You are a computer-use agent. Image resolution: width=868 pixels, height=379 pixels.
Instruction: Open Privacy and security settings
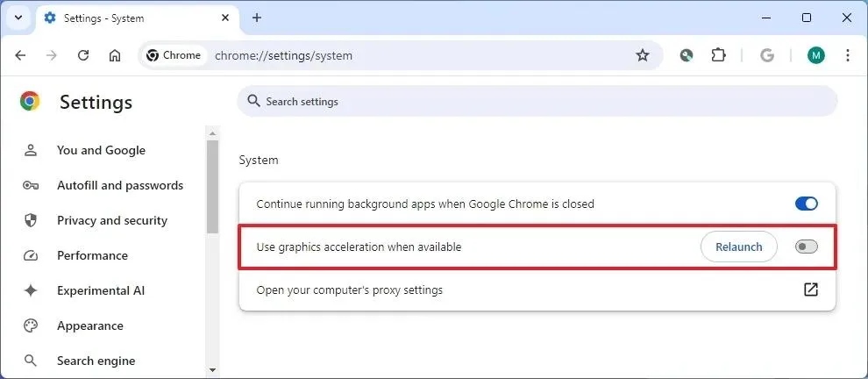point(111,220)
